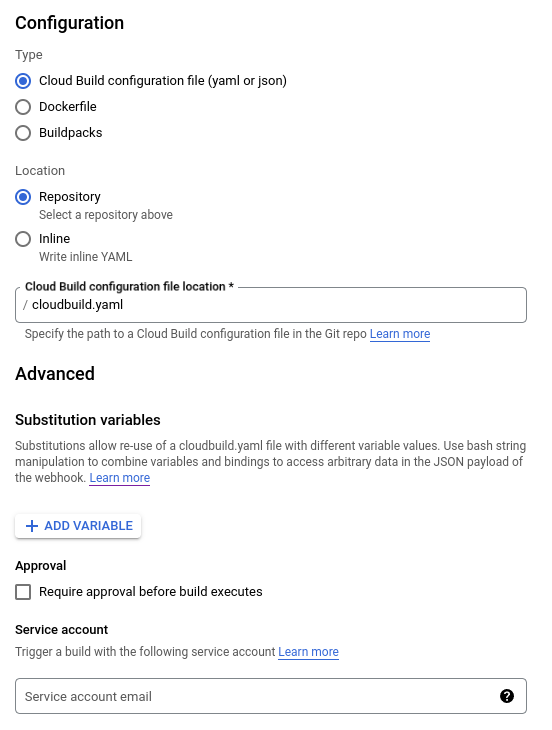Open Learn more link under Substitution variables

pyautogui.click(x=120, y=478)
